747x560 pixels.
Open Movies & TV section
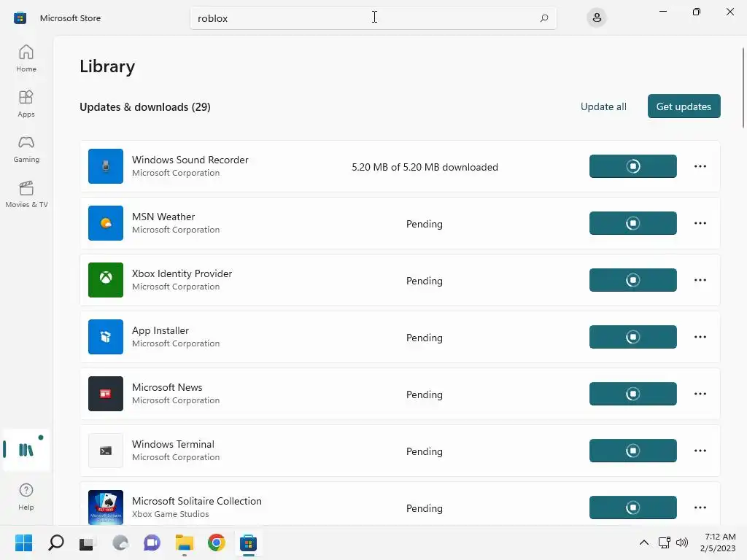(26, 194)
